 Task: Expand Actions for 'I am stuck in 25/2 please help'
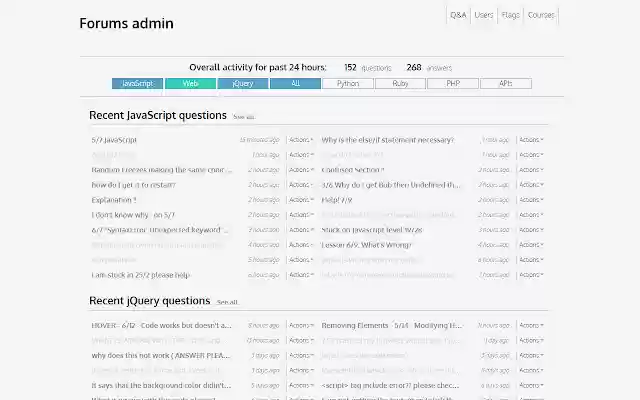tap(301, 275)
